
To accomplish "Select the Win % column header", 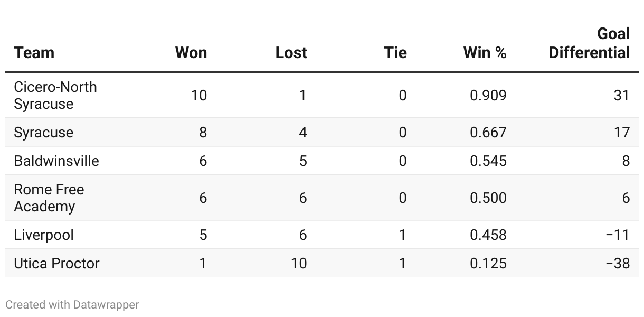I will pyautogui.click(x=485, y=53).
